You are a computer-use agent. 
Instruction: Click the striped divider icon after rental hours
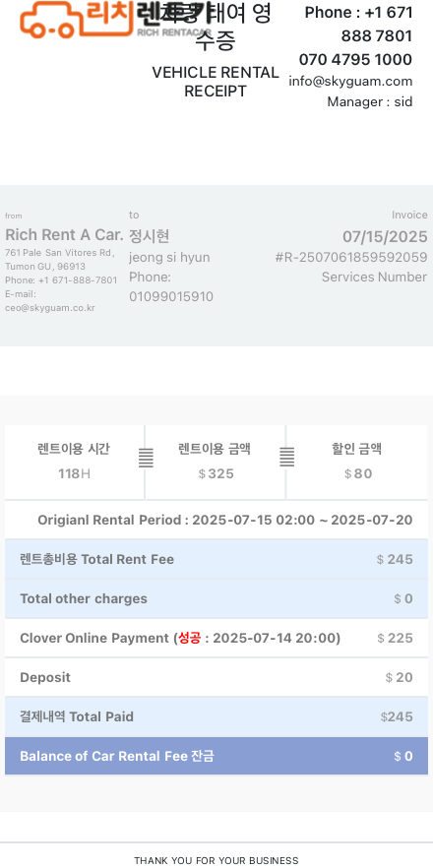(146, 458)
